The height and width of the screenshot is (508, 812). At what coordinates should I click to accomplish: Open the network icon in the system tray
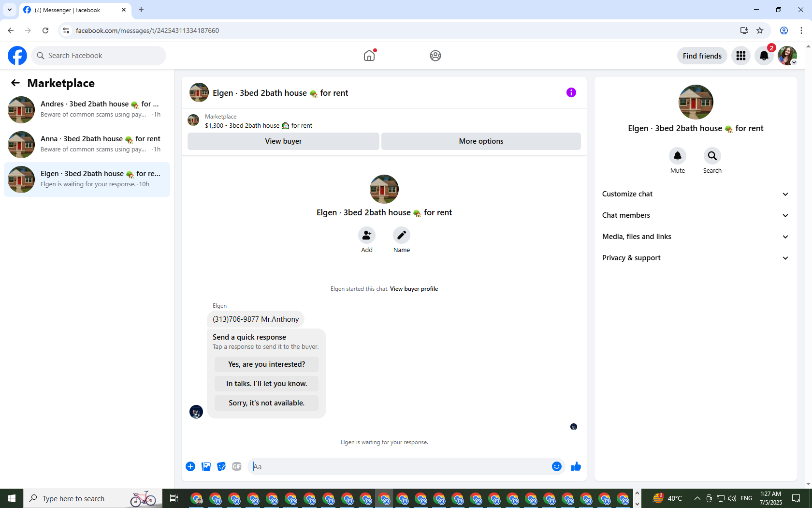pos(721,498)
